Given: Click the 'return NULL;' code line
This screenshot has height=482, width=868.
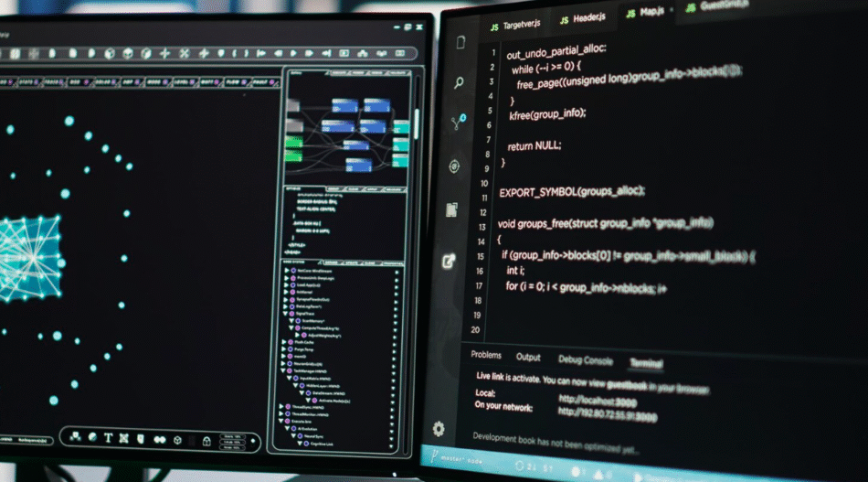Looking at the screenshot, I should click(535, 145).
